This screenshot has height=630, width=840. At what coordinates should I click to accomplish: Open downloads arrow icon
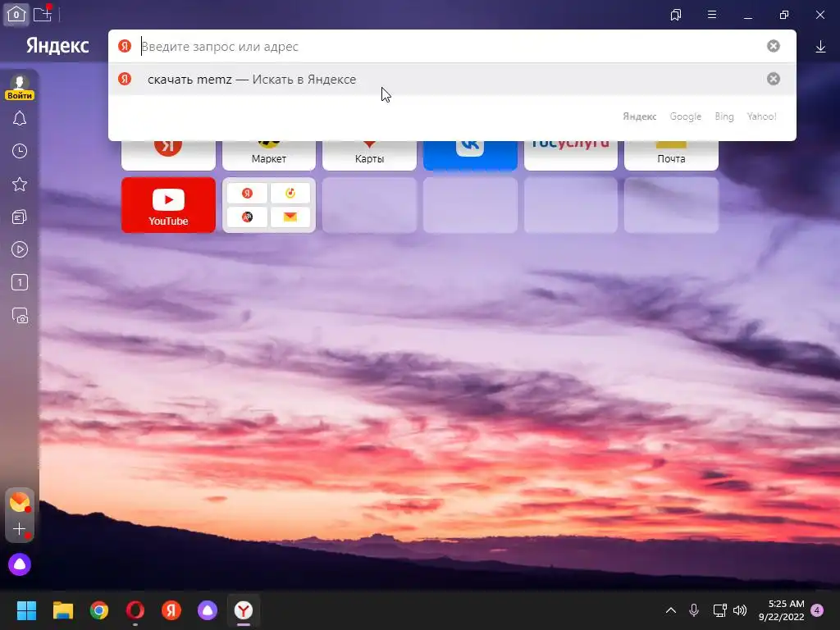(x=820, y=47)
